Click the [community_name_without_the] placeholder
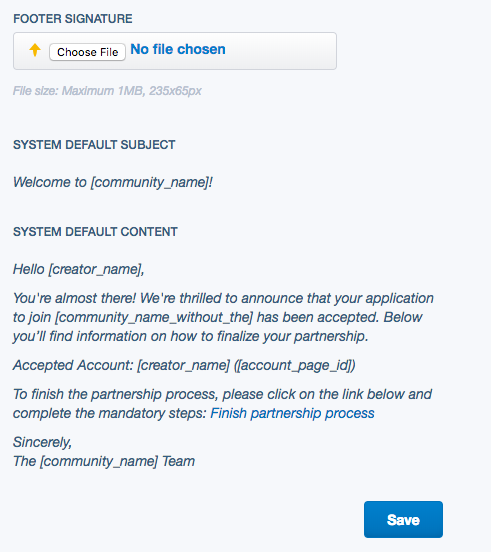Image resolution: width=491 pixels, height=552 pixels. point(154,318)
